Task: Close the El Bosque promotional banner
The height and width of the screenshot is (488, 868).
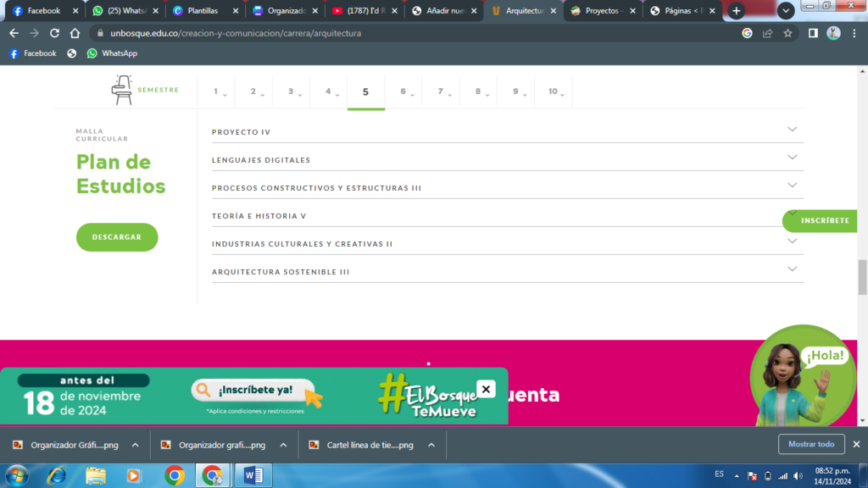Action: point(486,389)
